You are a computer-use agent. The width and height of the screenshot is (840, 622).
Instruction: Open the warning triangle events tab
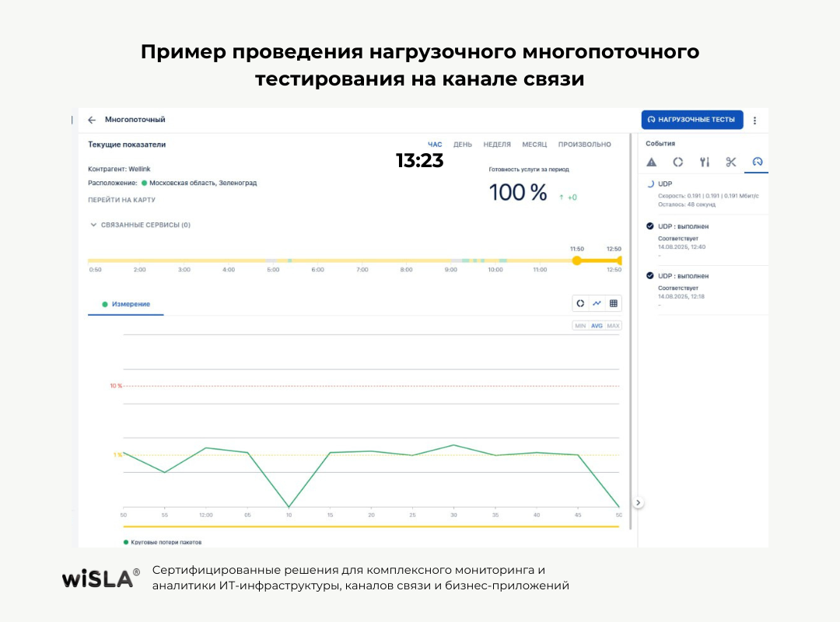[x=652, y=162]
